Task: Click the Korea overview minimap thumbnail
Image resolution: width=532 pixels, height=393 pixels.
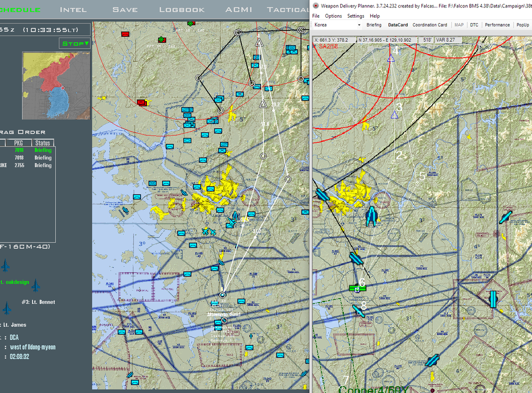Action: [57, 85]
